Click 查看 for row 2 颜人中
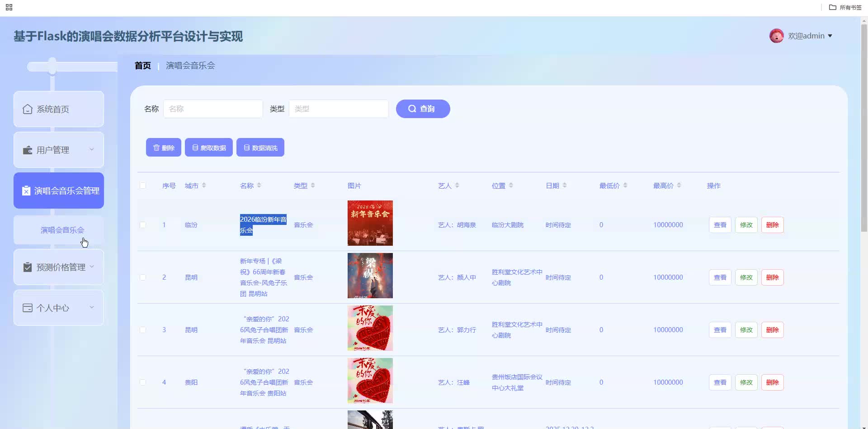The width and height of the screenshot is (868, 429). point(720,277)
